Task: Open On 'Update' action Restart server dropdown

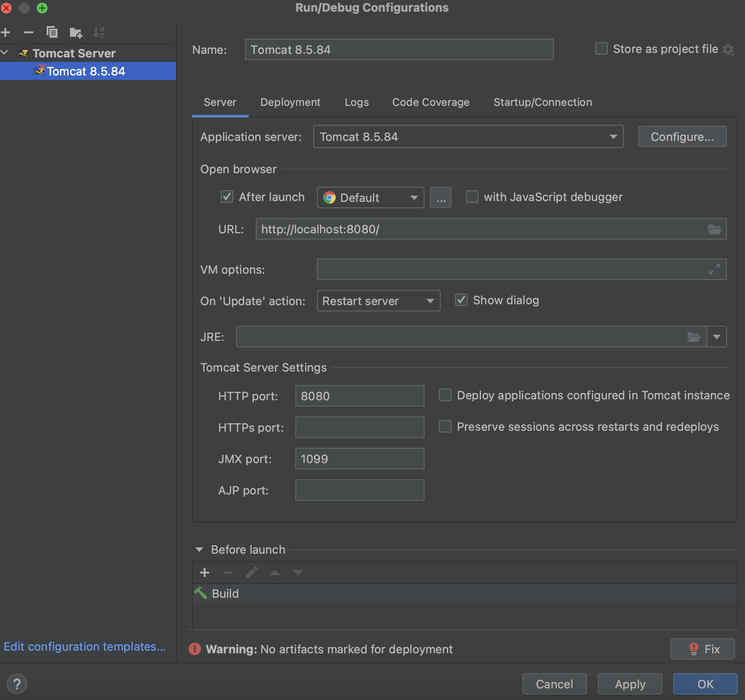Action: pyautogui.click(x=378, y=301)
